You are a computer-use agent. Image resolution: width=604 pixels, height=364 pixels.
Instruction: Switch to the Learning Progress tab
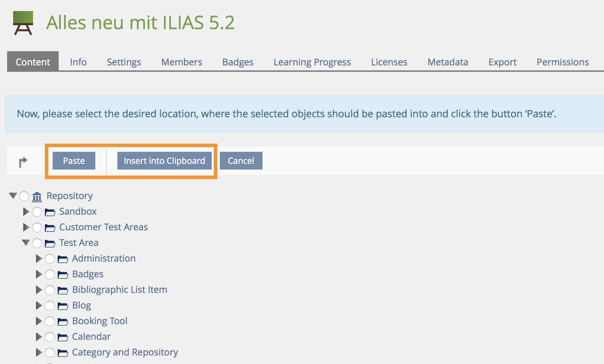pyautogui.click(x=312, y=62)
